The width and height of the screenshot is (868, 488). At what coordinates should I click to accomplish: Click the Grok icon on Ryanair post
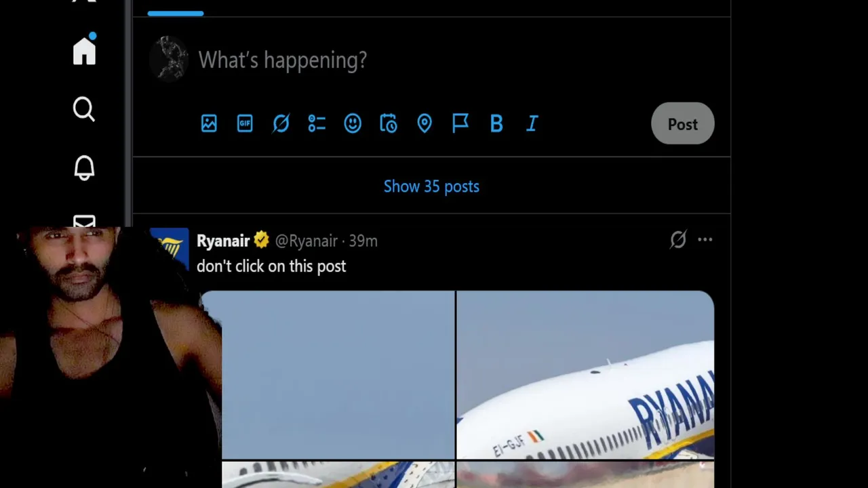coord(678,239)
